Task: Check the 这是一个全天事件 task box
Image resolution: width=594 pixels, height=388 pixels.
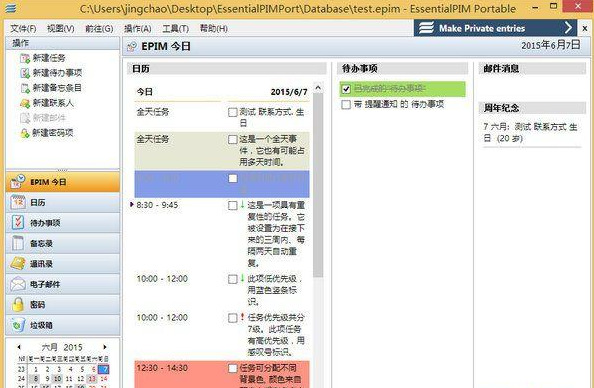Action: (x=233, y=139)
